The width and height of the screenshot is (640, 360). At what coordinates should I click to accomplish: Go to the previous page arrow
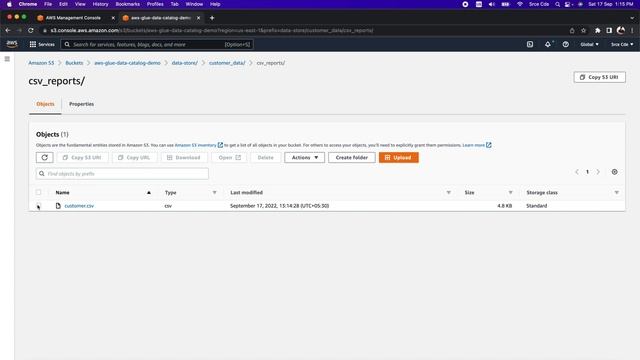point(577,172)
